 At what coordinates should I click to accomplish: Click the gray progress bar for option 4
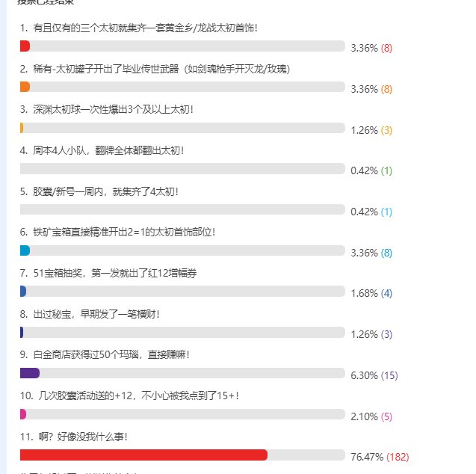[182, 169]
